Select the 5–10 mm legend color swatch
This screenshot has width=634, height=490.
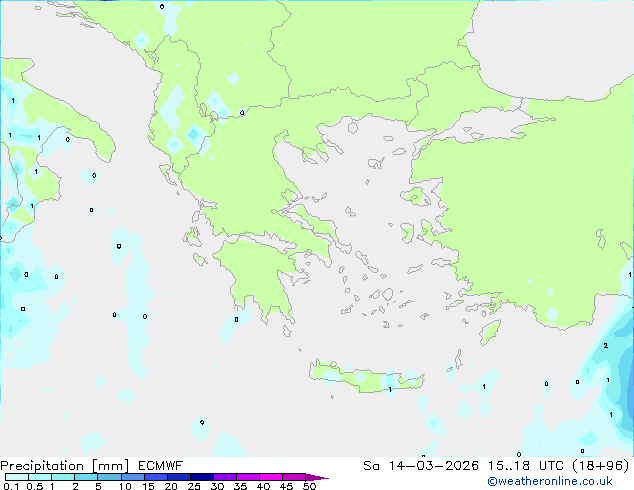coord(109,477)
